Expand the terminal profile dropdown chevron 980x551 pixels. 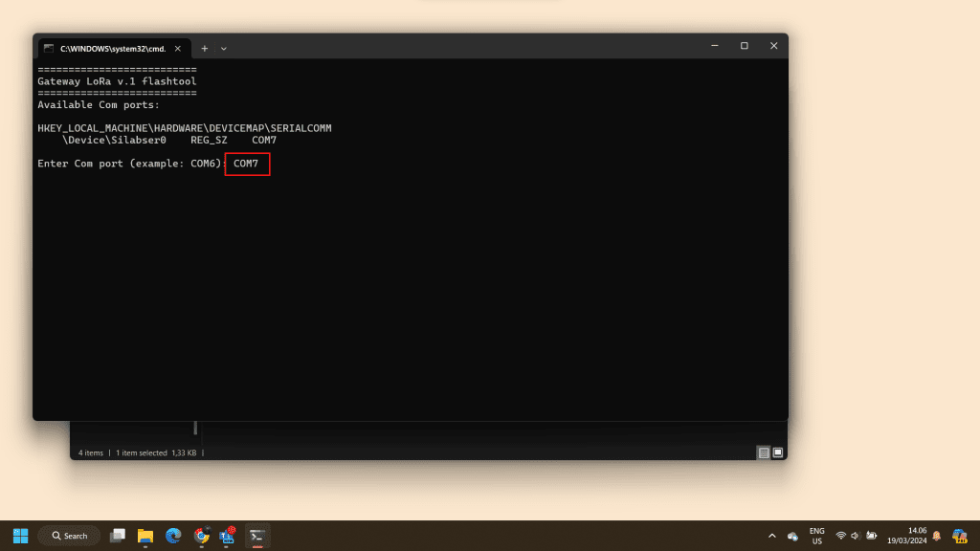tap(224, 48)
